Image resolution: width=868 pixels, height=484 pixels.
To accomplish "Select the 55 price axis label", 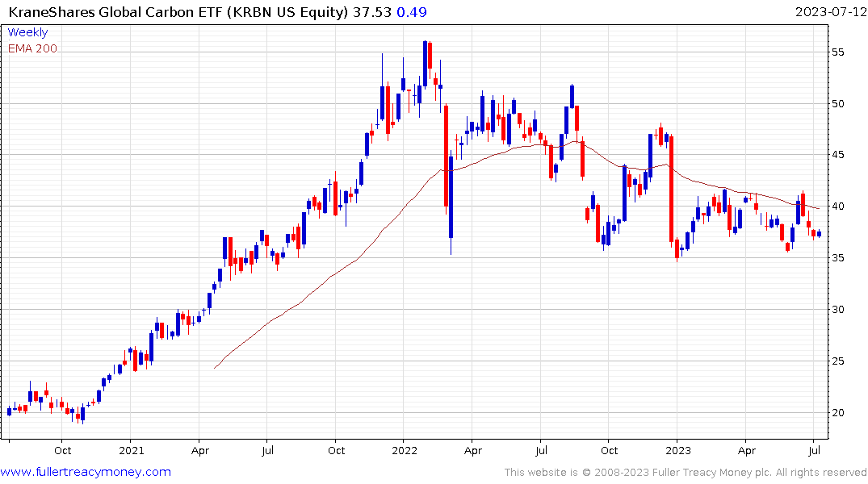I will pyautogui.click(x=837, y=52).
